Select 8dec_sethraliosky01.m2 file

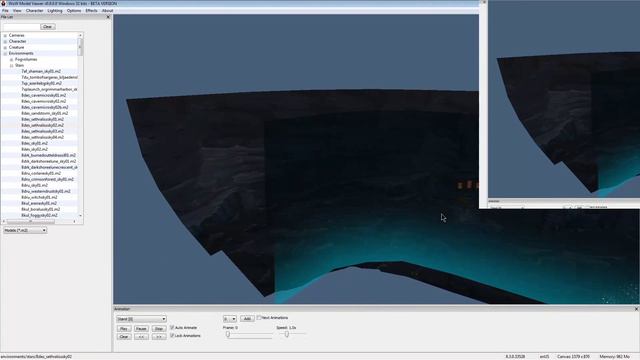[x=42, y=119]
